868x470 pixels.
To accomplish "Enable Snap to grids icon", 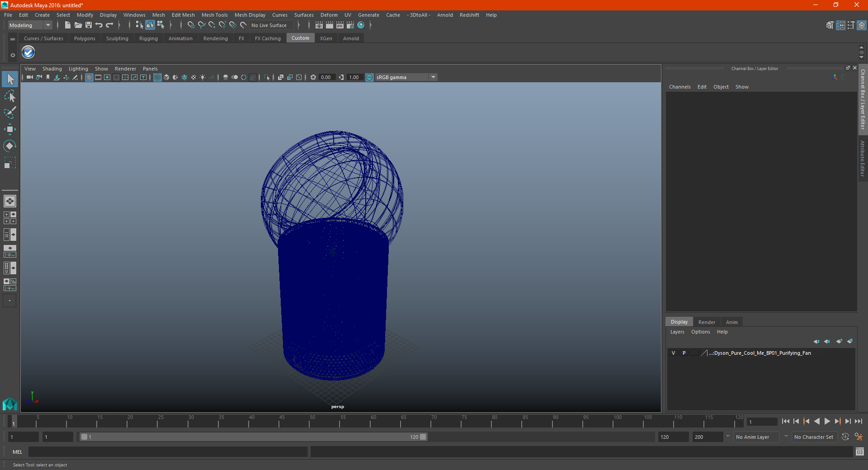I will (x=191, y=25).
